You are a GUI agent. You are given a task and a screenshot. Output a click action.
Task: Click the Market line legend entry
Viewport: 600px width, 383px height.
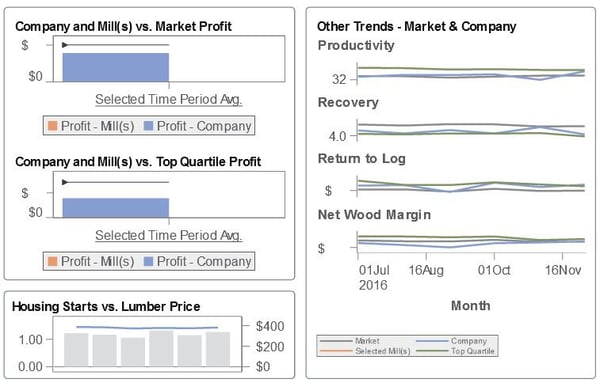click(350, 341)
